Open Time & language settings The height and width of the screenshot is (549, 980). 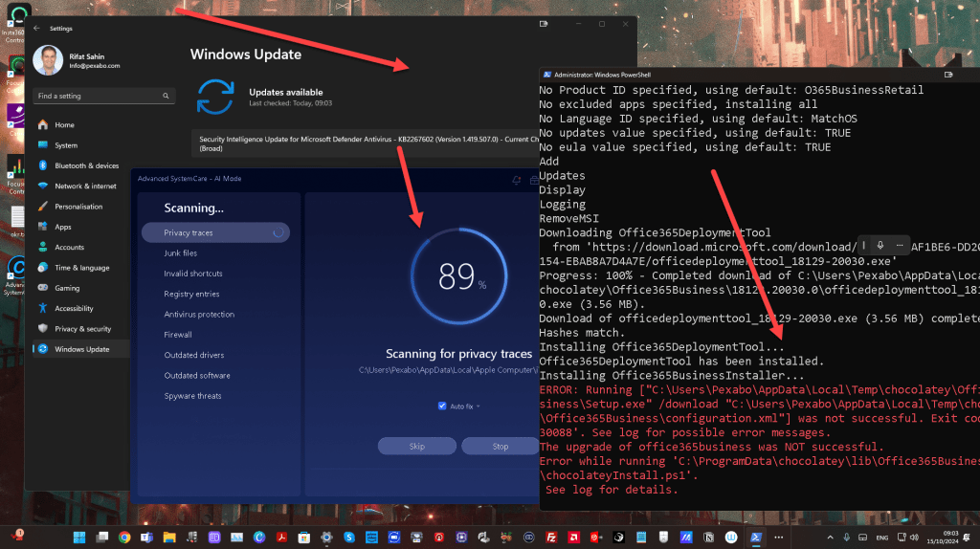(x=81, y=267)
